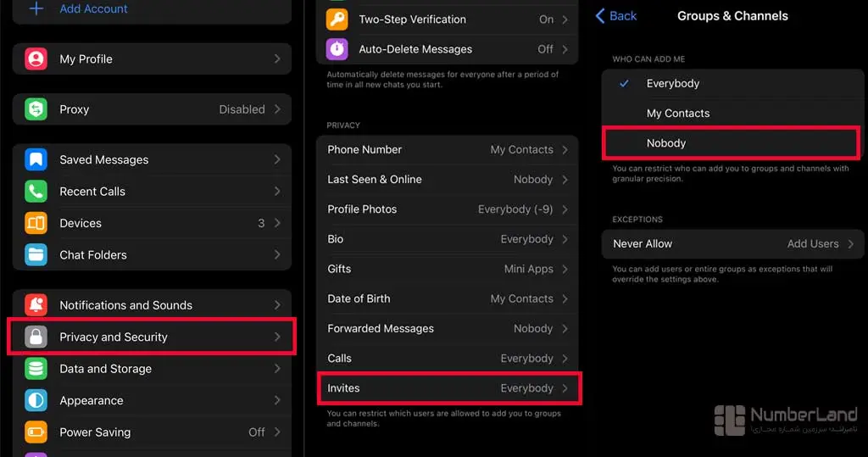Open Data and Storage settings

pos(152,368)
